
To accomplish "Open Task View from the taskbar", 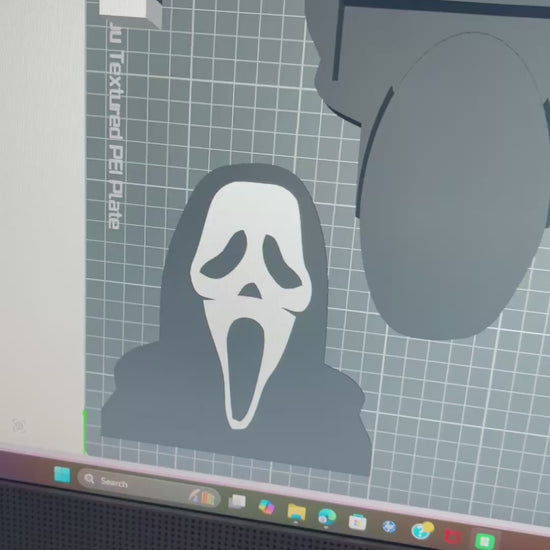I will (237, 501).
